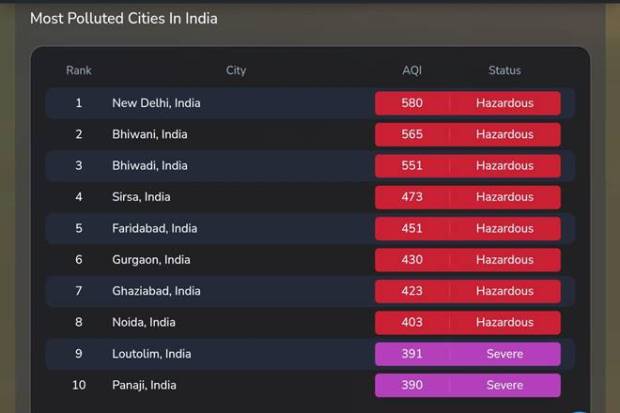Click Ghaziabad, India in the table
620x413 pixels.
[156, 291]
